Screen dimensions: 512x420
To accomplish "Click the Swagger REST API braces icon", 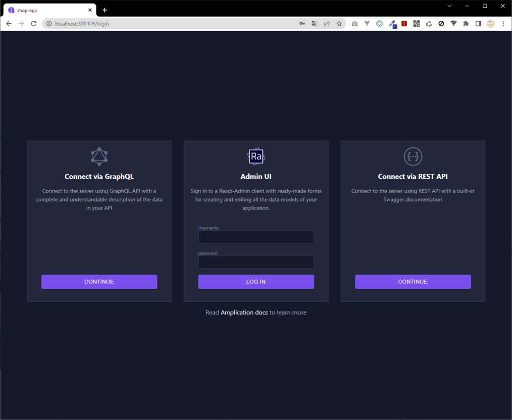I will [413, 157].
